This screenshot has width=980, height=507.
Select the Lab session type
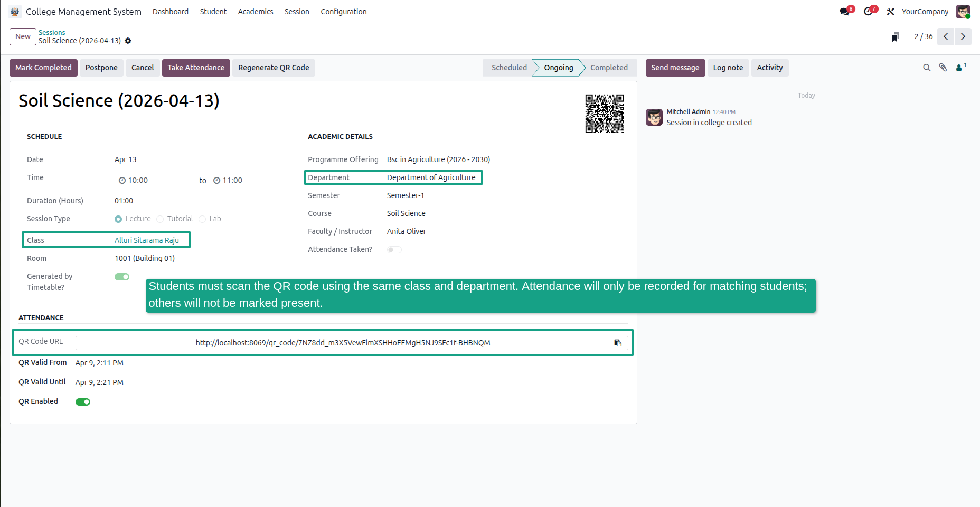coord(202,219)
